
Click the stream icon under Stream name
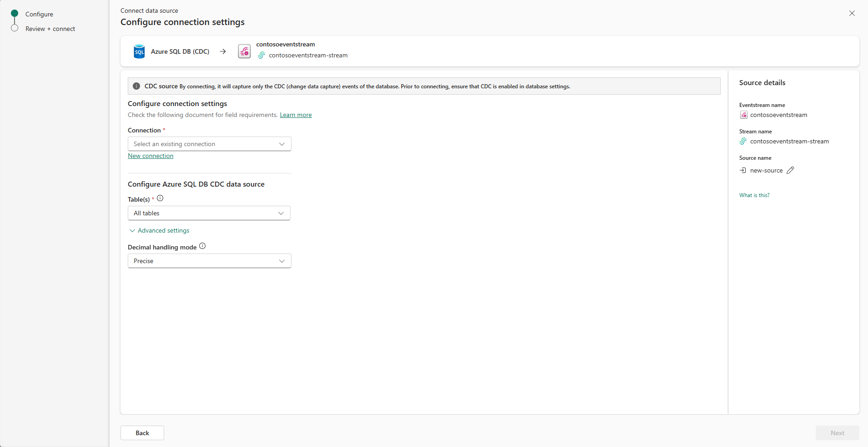[x=743, y=141]
